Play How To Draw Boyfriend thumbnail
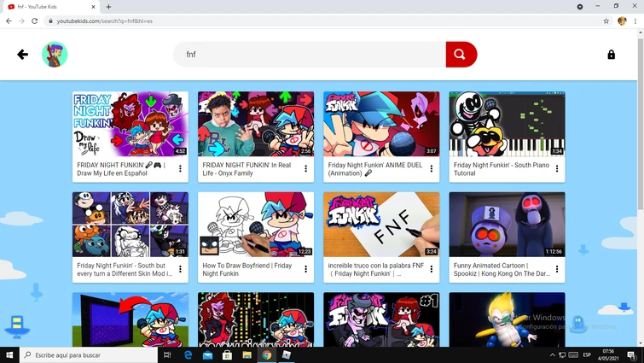Screen dimensions: 644x363 (256, 225)
